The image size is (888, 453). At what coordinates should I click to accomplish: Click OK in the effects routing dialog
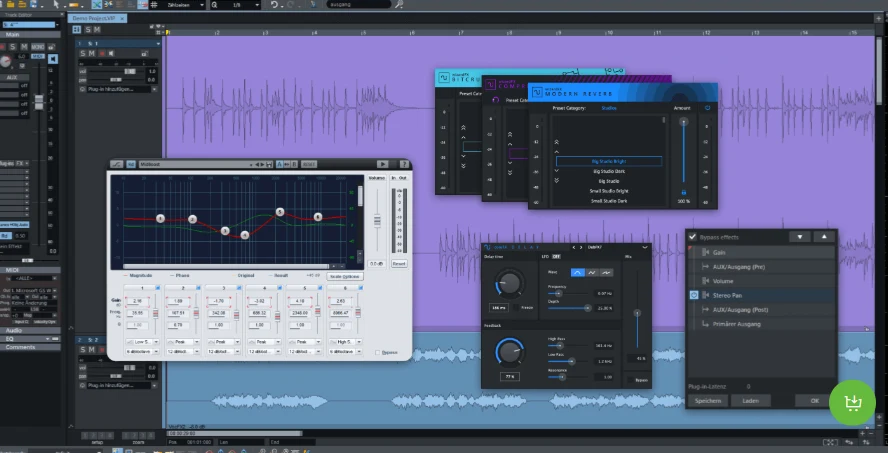pos(814,400)
